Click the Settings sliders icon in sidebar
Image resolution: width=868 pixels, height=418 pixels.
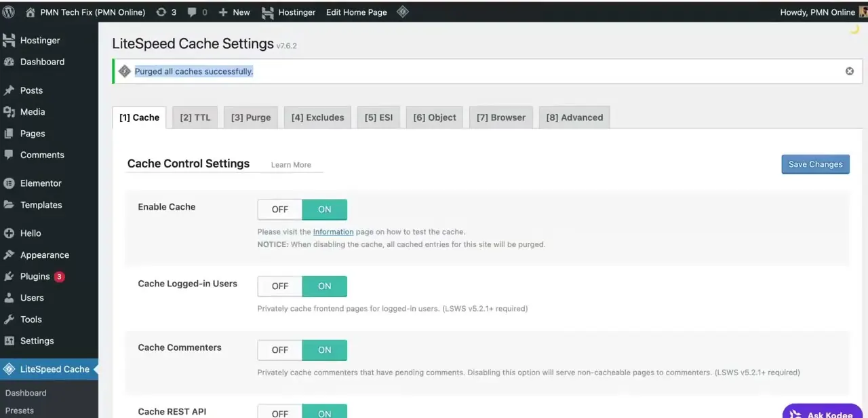tap(9, 341)
